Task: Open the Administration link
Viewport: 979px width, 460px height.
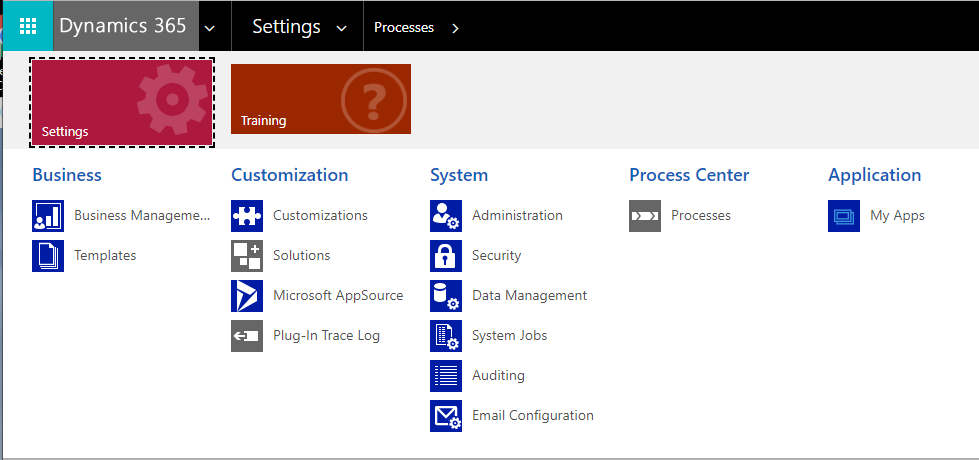Action: [x=517, y=216]
